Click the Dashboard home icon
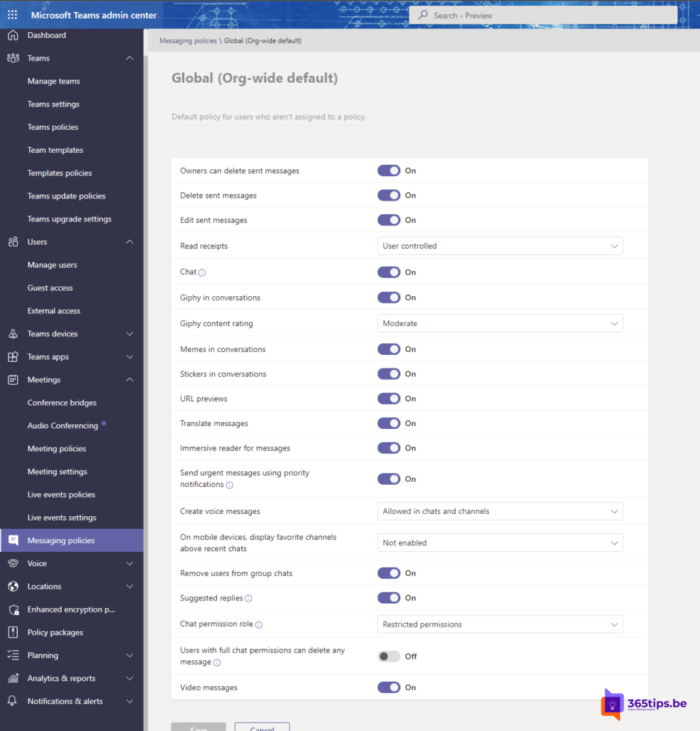 pyautogui.click(x=13, y=36)
